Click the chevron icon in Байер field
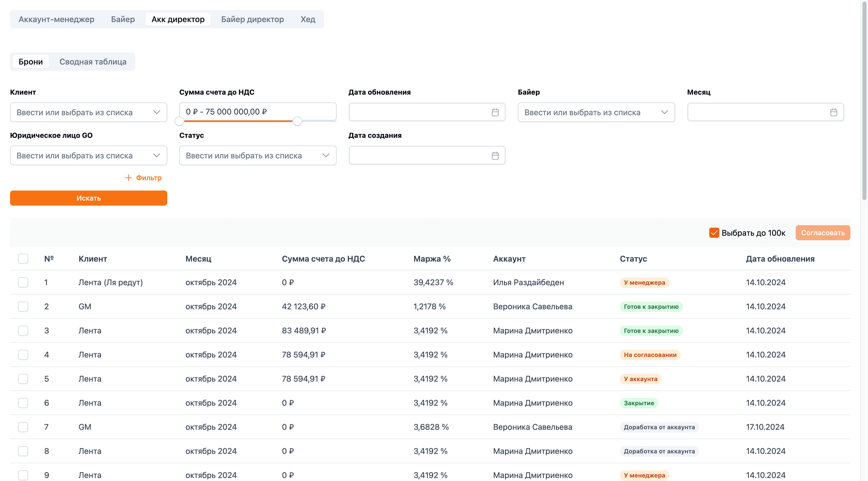Viewport: 868px width, 481px height. pos(664,112)
